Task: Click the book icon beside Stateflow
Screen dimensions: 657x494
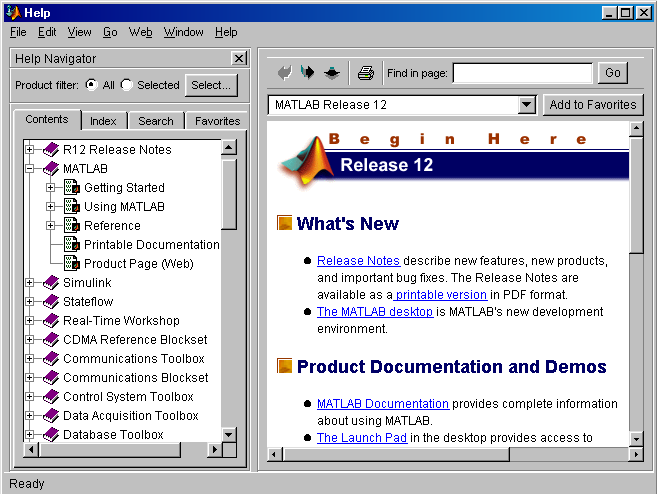Action: tap(51, 301)
